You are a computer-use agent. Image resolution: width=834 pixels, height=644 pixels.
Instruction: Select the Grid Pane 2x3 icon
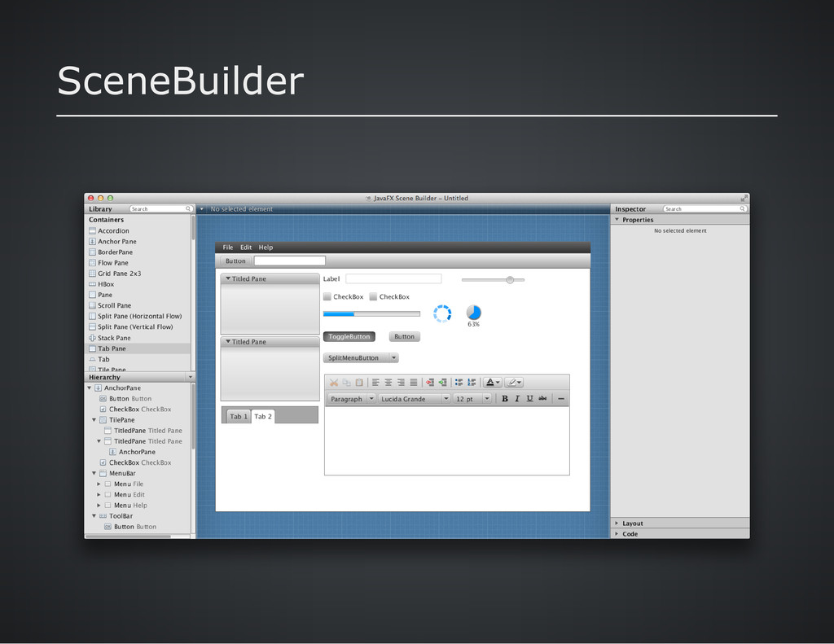pyautogui.click(x=92, y=274)
